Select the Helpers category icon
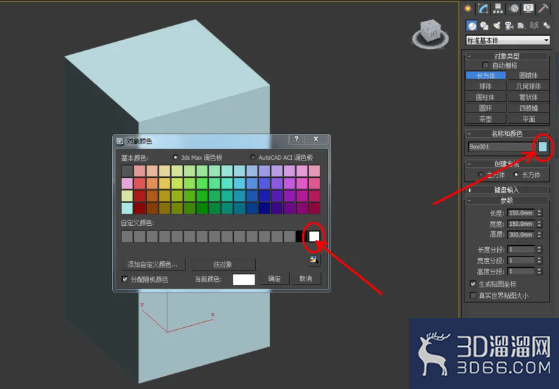Image resolution: width=559 pixels, height=389 pixels. coord(521,26)
